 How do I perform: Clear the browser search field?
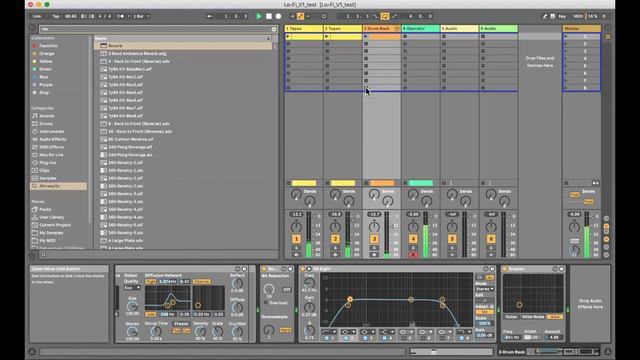(x=274, y=29)
